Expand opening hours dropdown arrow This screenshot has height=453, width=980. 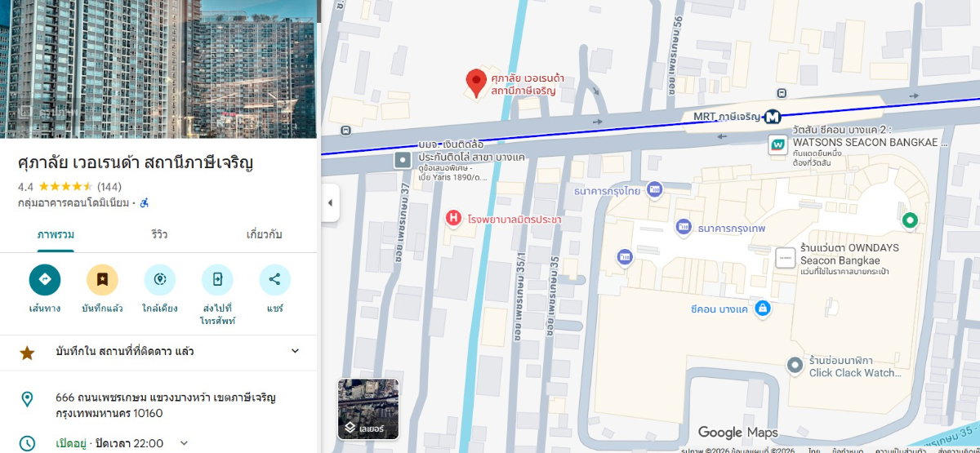184,443
